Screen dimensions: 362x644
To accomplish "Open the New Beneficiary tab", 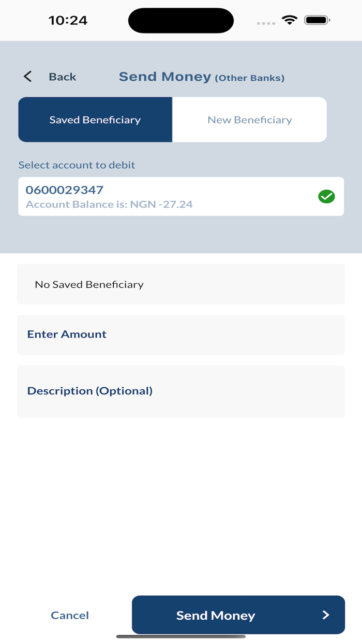I will 250,120.
